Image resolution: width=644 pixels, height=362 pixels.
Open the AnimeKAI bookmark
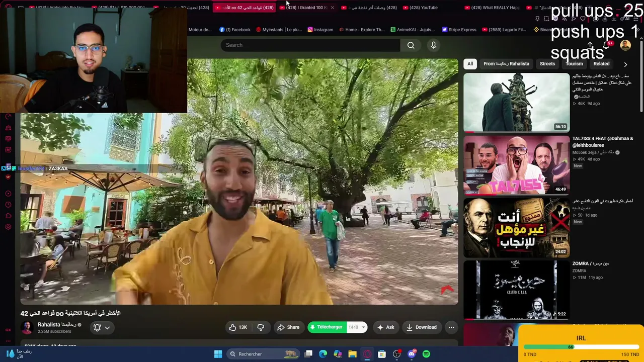pyautogui.click(x=413, y=30)
